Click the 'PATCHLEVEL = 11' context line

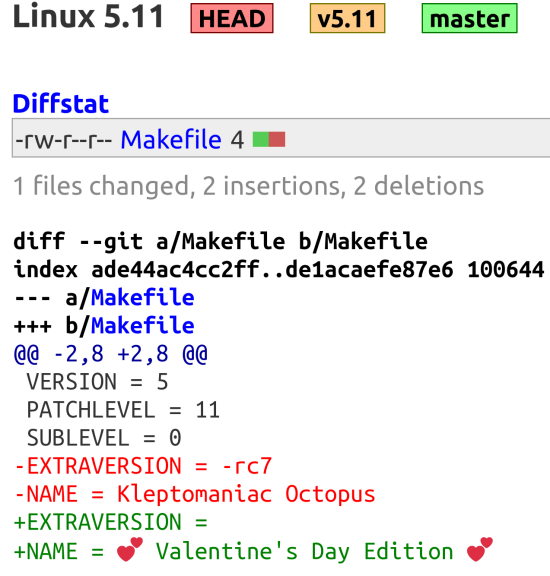(x=123, y=410)
